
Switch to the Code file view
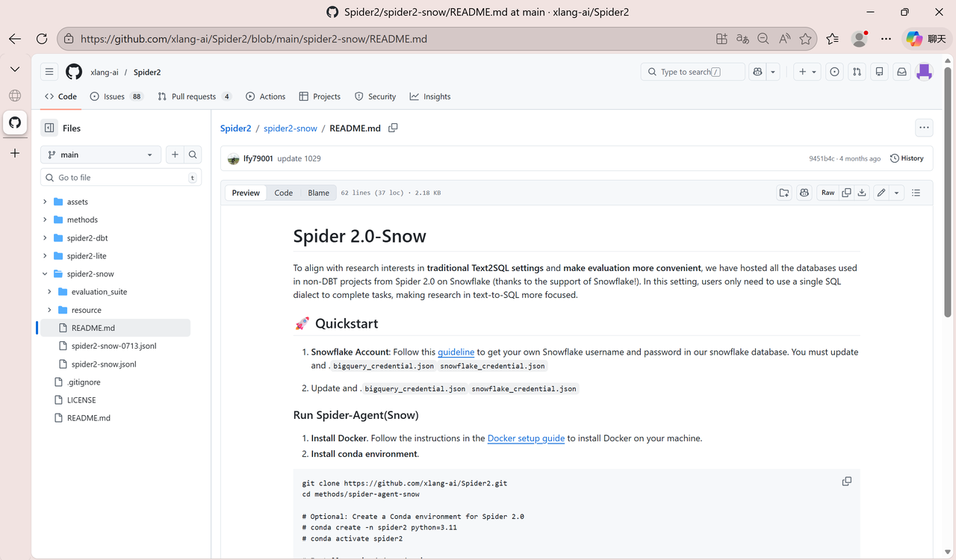tap(284, 193)
